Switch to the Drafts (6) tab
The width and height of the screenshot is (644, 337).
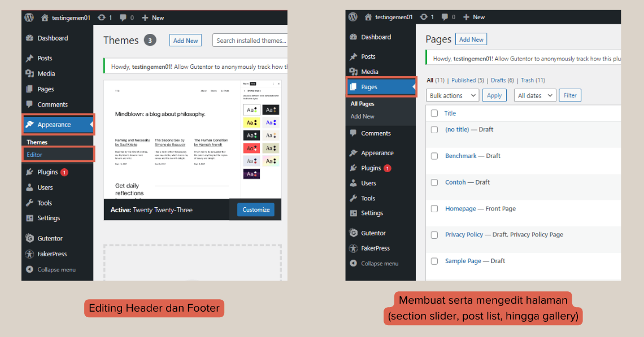coord(503,80)
